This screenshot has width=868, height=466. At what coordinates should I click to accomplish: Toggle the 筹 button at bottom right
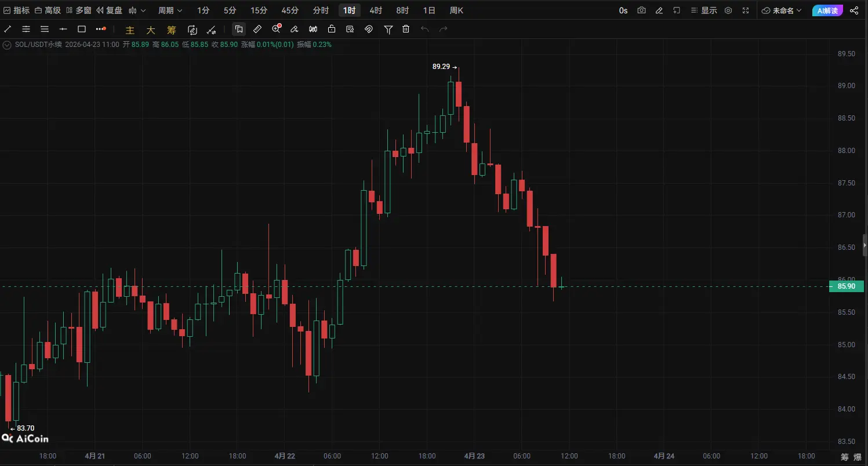coord(845,457)
